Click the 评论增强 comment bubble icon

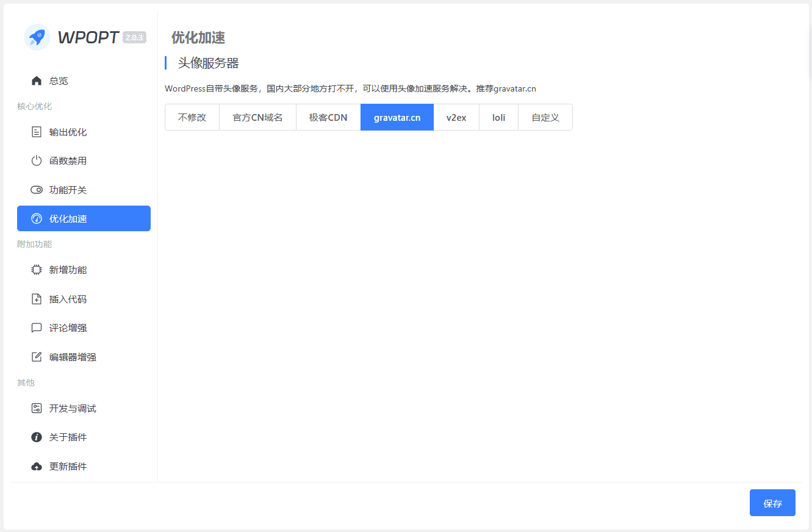(37, 328)
